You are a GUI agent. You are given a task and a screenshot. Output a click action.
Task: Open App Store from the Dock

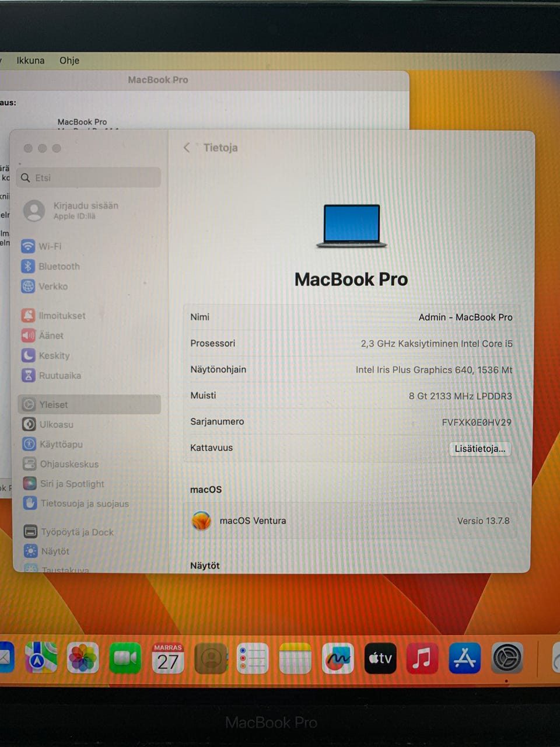pos(464,658)
